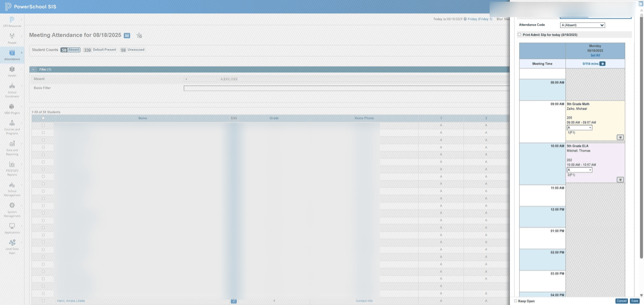This screenshot has width=644, height=305.
Task: Click the Set All link under Monday
Action: pyautogui.click(x=595, y=55)
